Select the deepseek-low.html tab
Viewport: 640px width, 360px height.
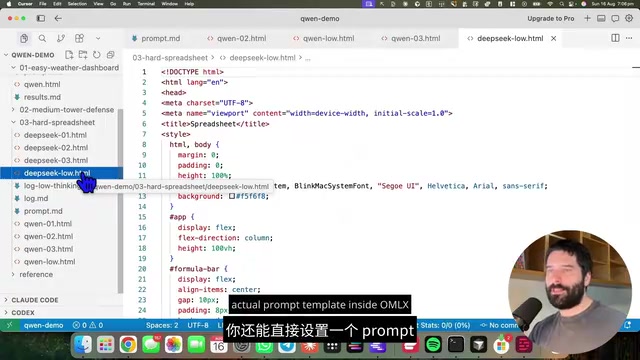click(x=510, y=38)
